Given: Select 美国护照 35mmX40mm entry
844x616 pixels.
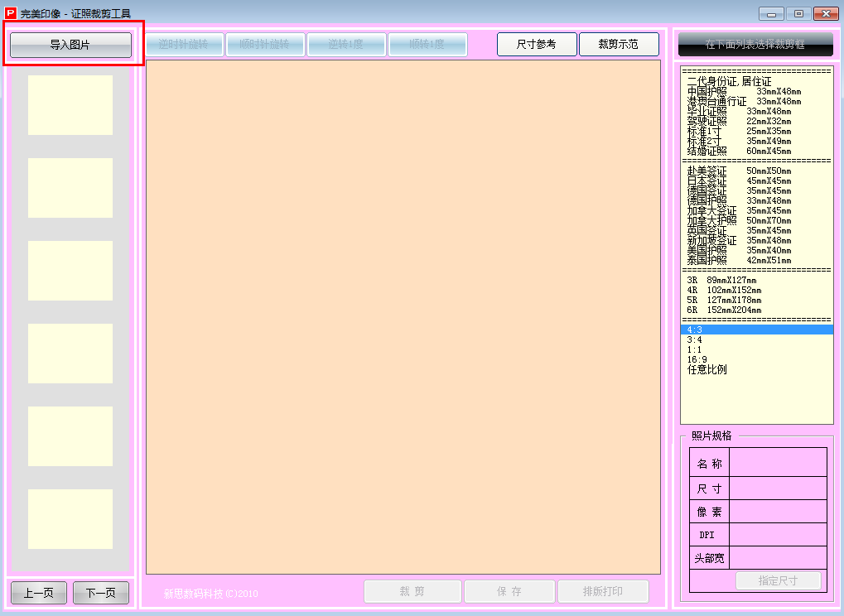Looking at the screenshot, I should tap(757, 251).
